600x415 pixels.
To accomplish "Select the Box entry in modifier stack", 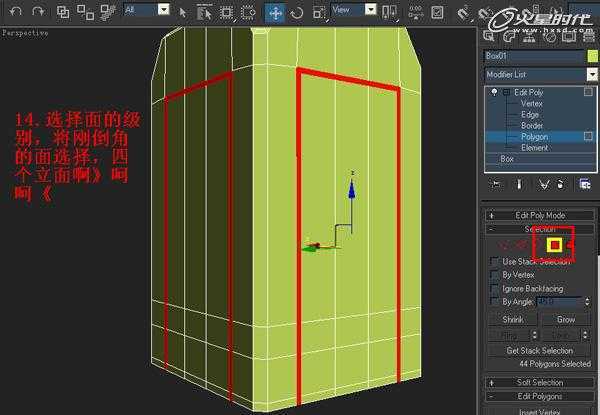I will [x=507, y=159].
